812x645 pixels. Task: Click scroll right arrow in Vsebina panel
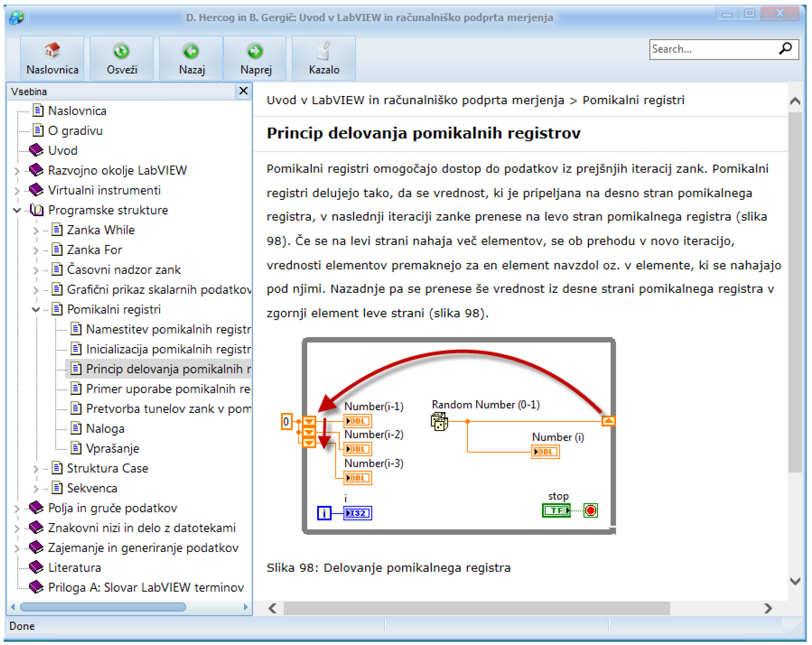tap(246, 607)
